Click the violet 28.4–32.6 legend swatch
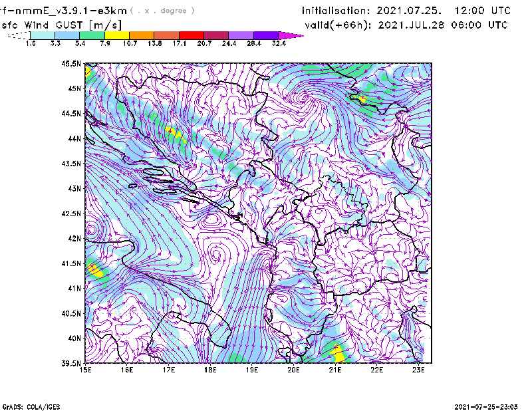 (x=266, y=35)
